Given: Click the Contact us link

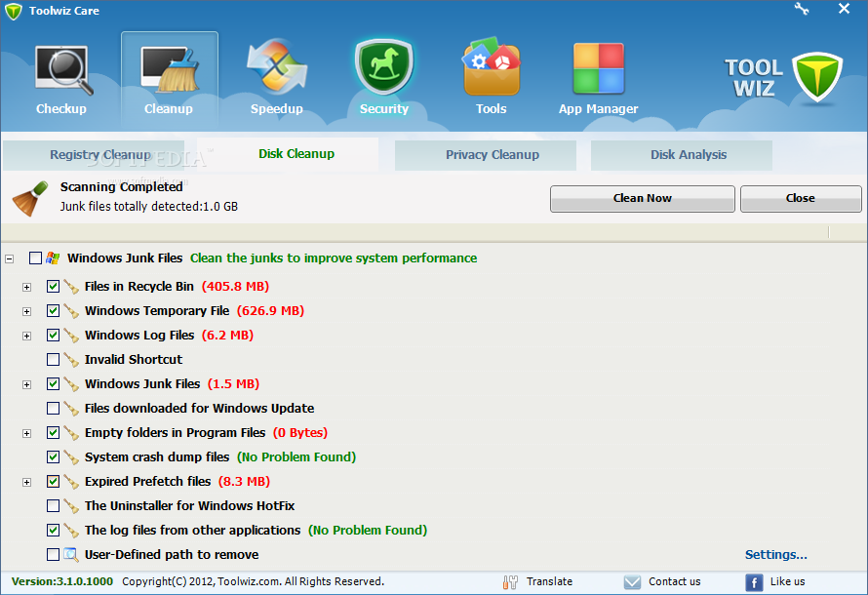Looking at the screenshot, I should pos(674,581).
